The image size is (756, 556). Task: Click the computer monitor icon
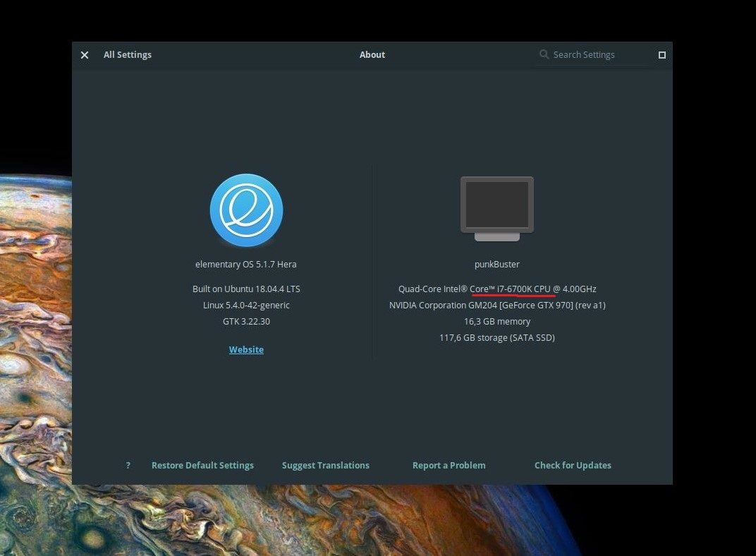coord(497,209)
